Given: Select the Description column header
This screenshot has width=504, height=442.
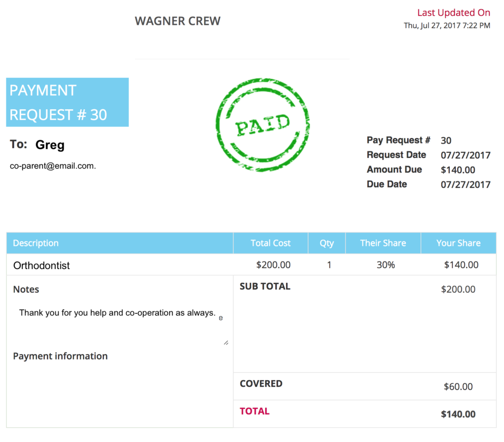Looking at the screenshot, I should (x=35, y=243).
